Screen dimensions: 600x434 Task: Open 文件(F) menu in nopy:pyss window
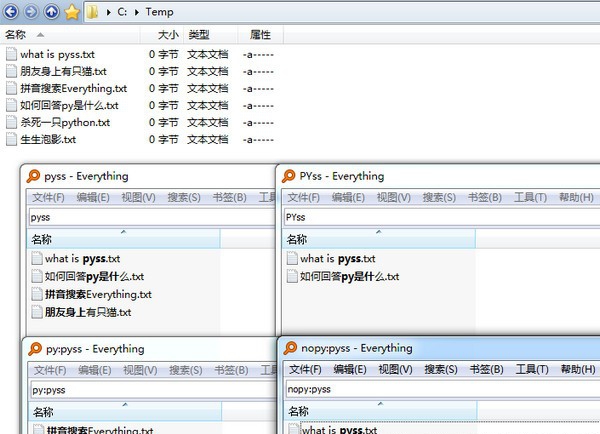(x=305, y=369)
